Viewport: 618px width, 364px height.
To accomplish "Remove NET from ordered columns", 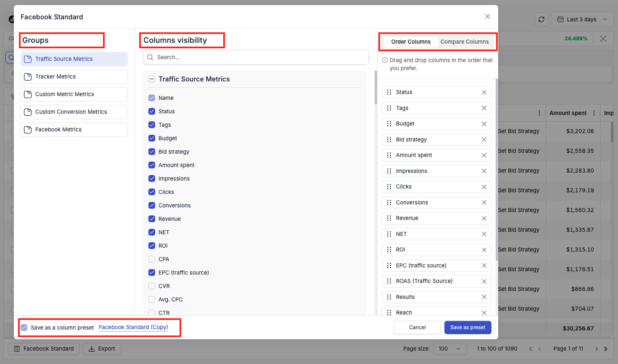I will click(x=484, y=234).
